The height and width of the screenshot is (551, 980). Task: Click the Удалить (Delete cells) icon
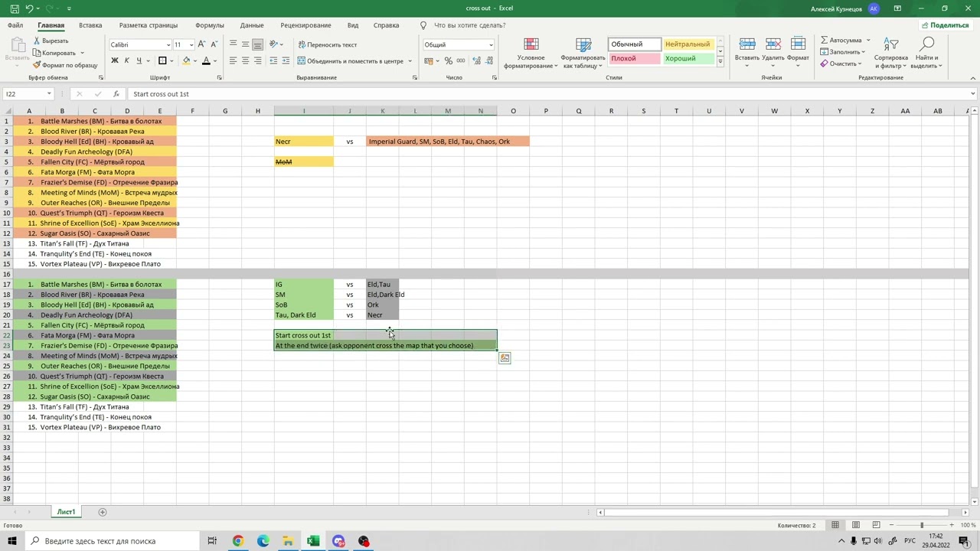pos(773,45)
